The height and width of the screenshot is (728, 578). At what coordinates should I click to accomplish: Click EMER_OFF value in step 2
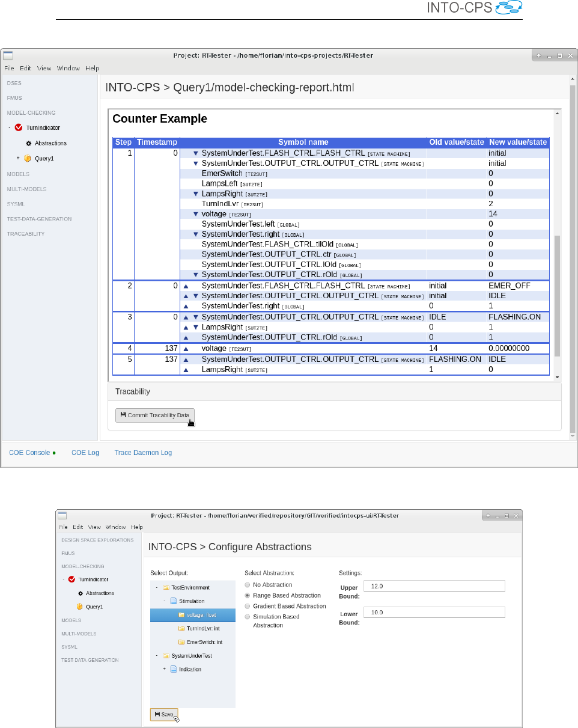tap(510, 286)
